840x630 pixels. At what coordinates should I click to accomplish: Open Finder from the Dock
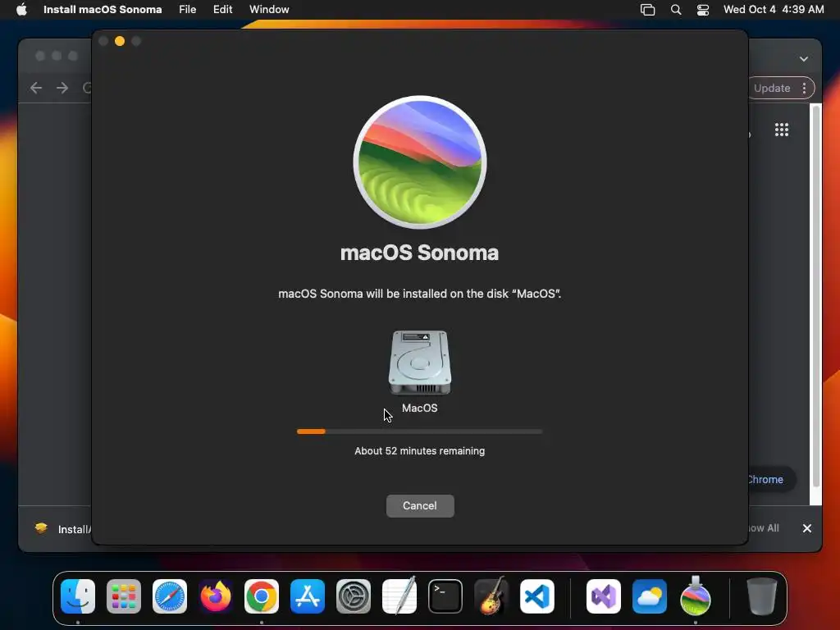click(78, 596)
